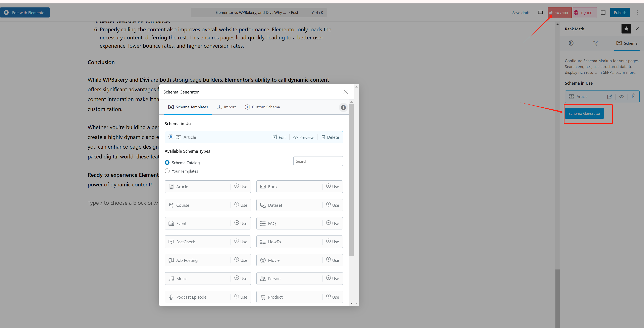Click the Rank Math star icon
The width and height of the screenshot is (644, 328).
(x=626, y=29)
